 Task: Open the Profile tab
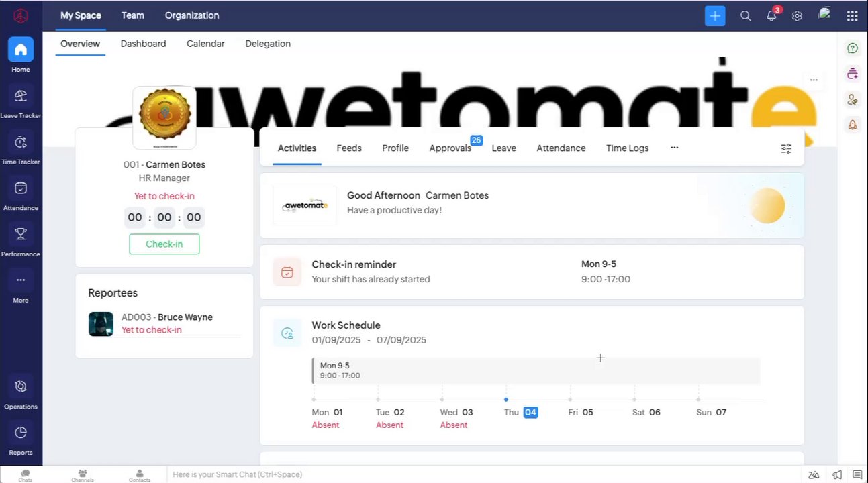[x=395, y=148]
